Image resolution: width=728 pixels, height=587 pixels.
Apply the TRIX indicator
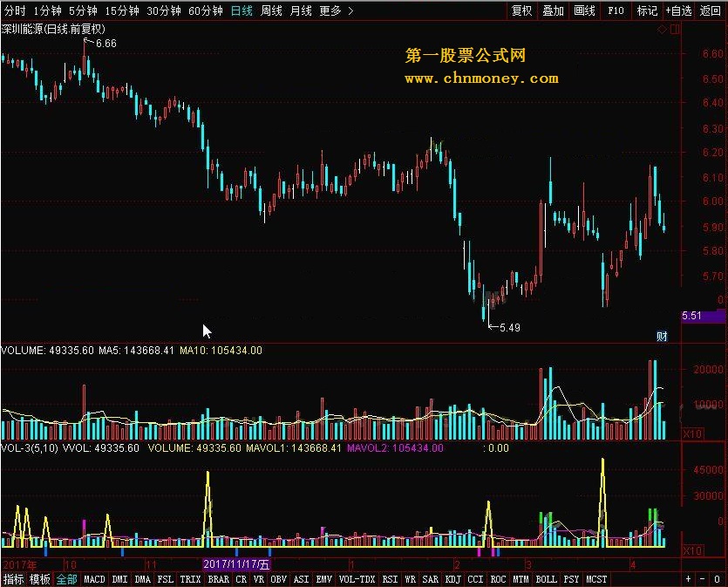tap(190, 579)
